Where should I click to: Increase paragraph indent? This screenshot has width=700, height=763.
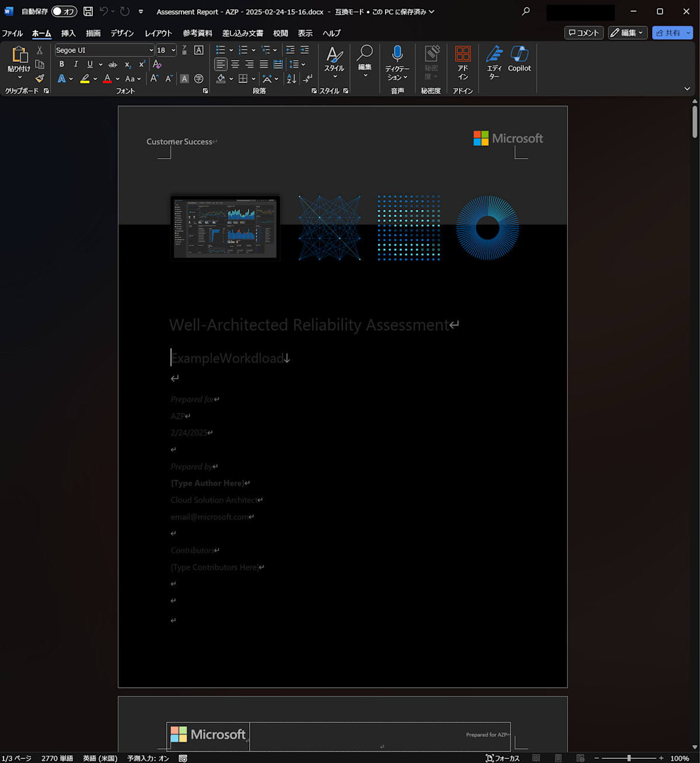[x=304, y=50]
